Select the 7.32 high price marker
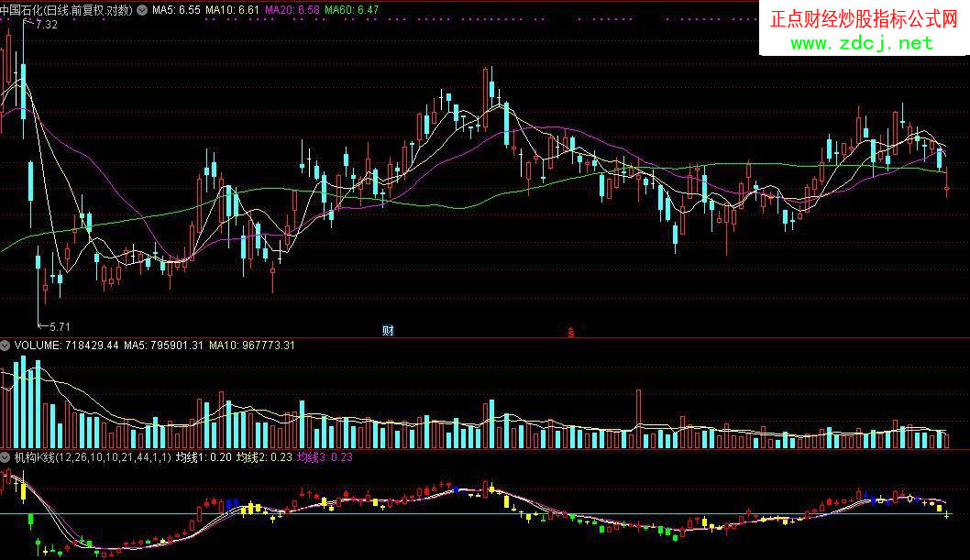Screen dimensions: 970x560 coord(46,25)
